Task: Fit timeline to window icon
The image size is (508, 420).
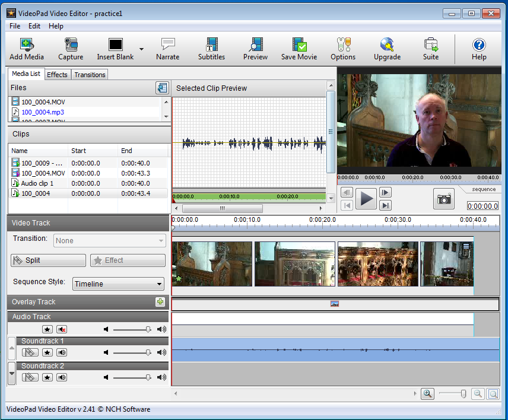Action: tap(493, 394)
